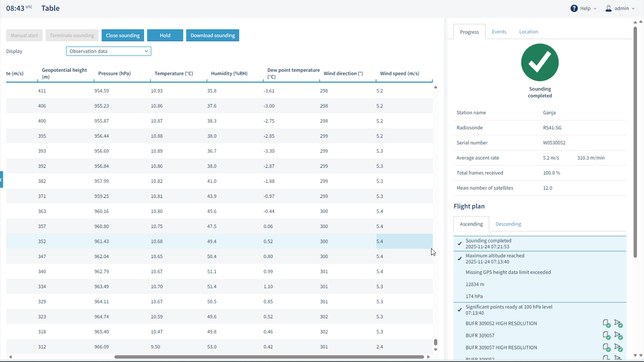644x362 pixels.
Task: Expand the collapsed side panel on left edge
Action: (2, 179)
